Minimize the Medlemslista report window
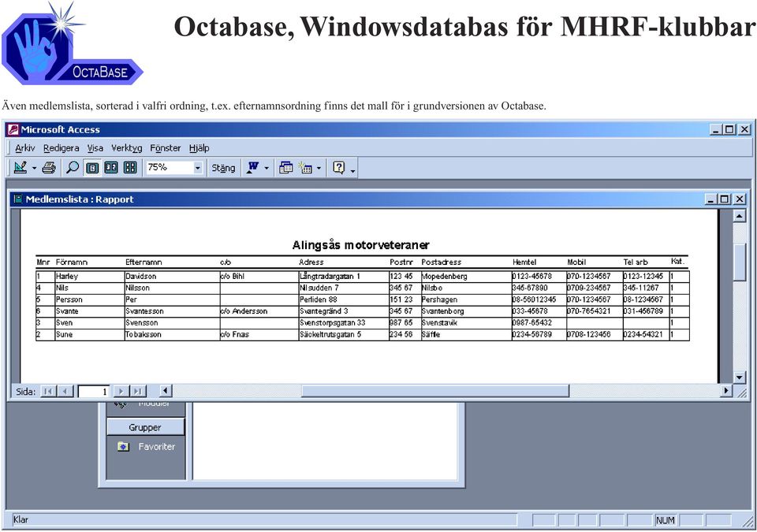The width and height of the screenshot is (757, 532). point(710,199)
